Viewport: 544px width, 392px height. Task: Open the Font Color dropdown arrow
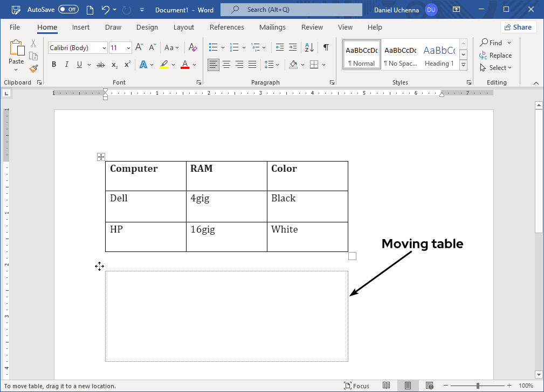tap(195, 65)
